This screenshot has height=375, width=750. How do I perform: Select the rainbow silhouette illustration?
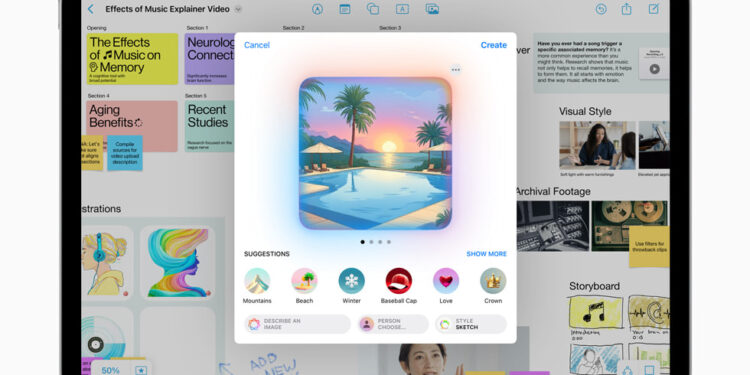click(x=178, y=263)
